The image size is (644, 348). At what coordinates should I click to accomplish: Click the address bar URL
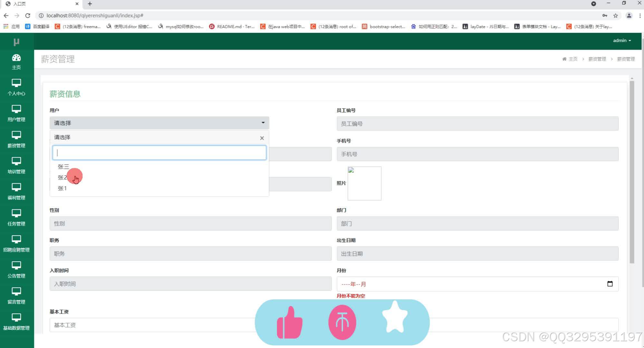95,15
